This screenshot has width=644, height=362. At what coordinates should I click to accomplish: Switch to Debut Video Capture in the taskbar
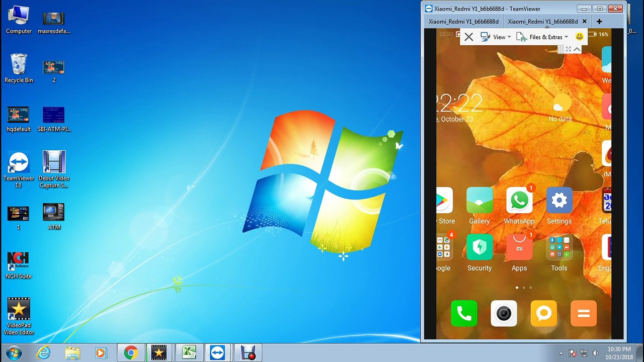pyautogui.click(x=248, y=353)
